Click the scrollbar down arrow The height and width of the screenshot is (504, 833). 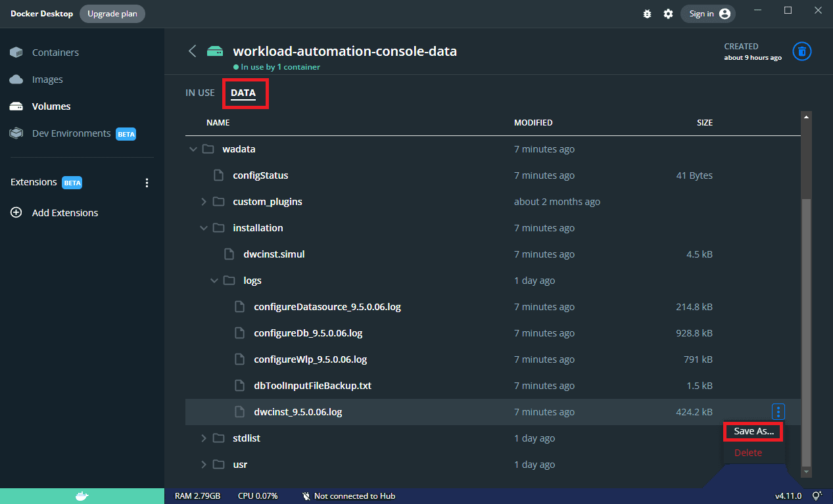click(x=806, y=472)
